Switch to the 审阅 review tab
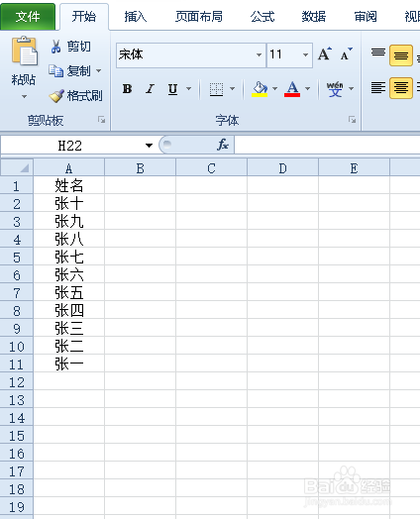 pyautogui.click(x=366, y=16)
